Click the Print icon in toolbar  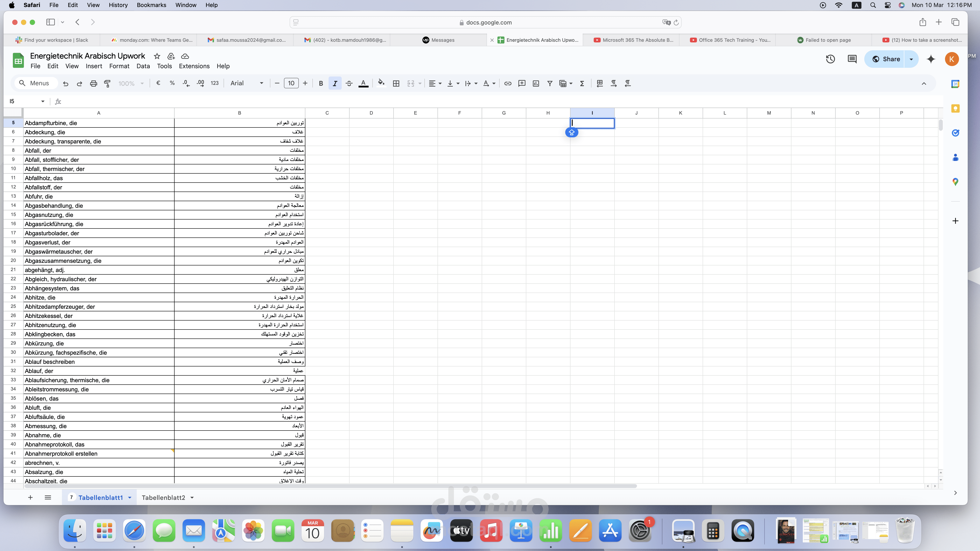[93, 83]
